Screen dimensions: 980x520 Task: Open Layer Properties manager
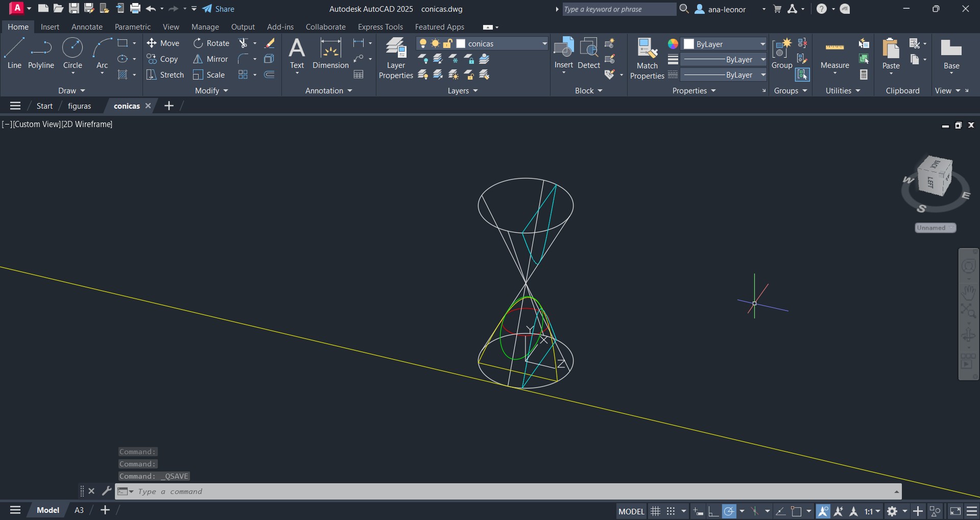click(396, 58)
